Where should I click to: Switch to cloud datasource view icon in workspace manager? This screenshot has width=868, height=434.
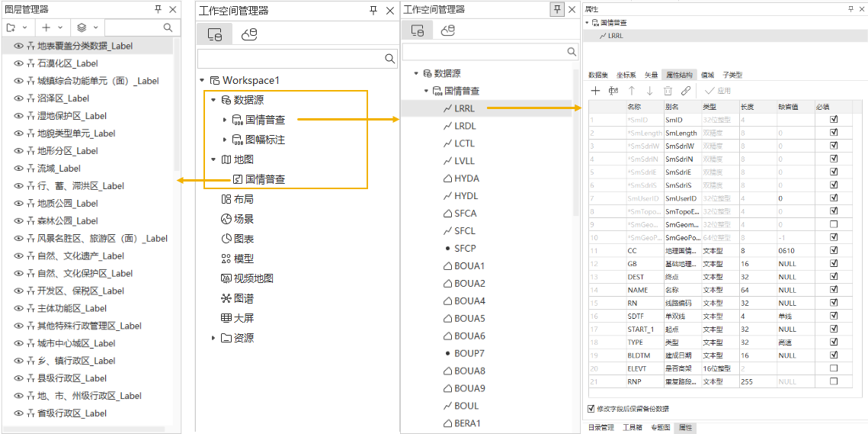(x=248, y=34)
